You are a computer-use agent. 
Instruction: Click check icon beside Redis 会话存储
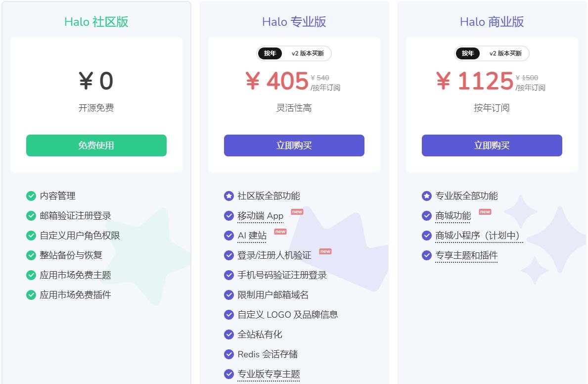[x=229, y=354]
